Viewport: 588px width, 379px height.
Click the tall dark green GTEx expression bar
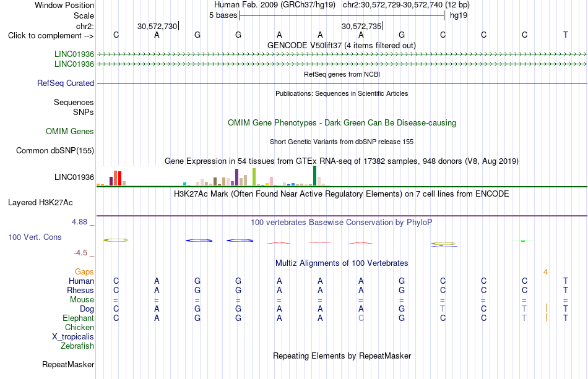click(314, 176)
